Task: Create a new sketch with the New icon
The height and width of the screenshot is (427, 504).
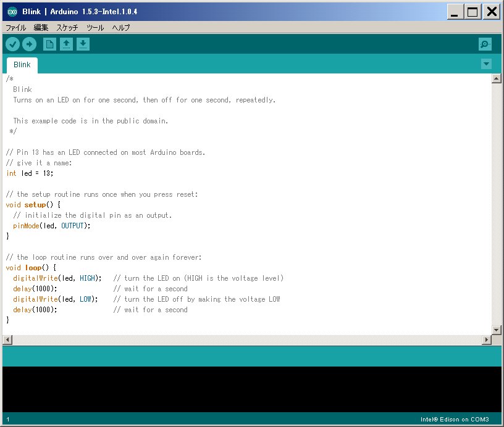Action: pyautogui.click(x=49, y=44)
